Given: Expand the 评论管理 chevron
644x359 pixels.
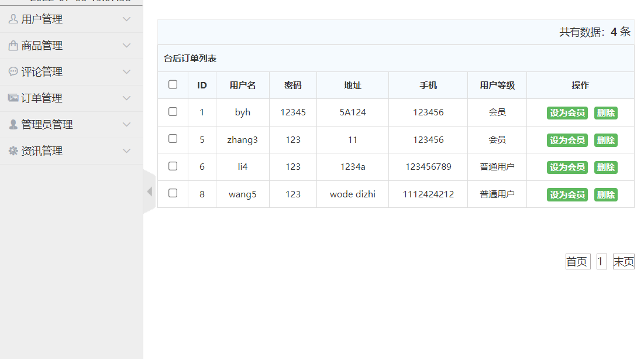Looking at the screenshot, I should [x=126, y=71].
